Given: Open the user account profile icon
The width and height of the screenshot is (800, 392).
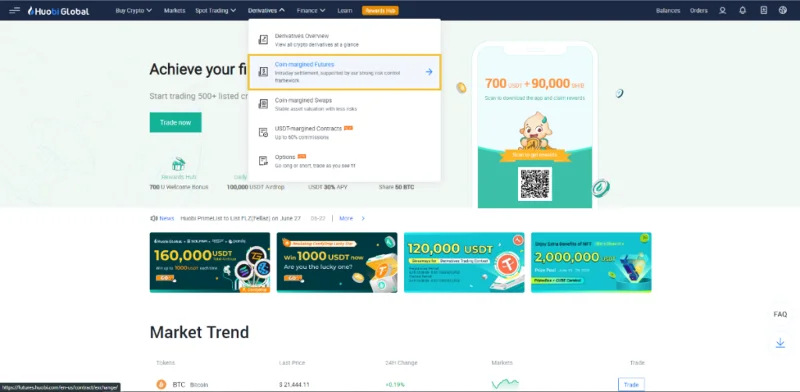Looking at the screenshot, I should coord(722,10).
